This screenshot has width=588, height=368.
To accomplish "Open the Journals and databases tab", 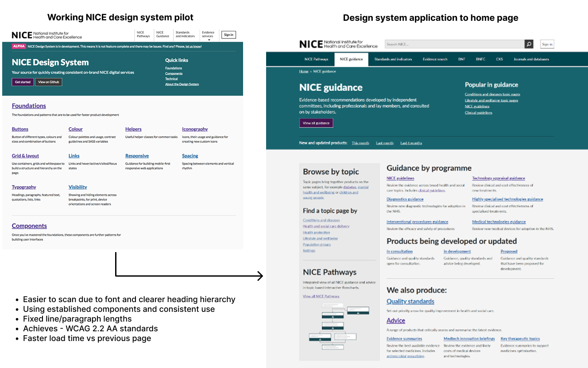I will coord(531,59).
